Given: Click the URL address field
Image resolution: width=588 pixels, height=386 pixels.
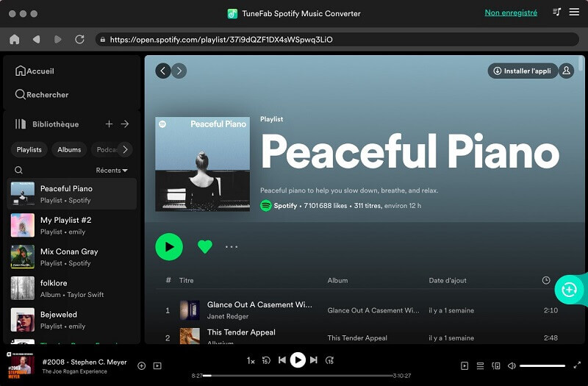Looking at the screenshot, I should 337,40.
